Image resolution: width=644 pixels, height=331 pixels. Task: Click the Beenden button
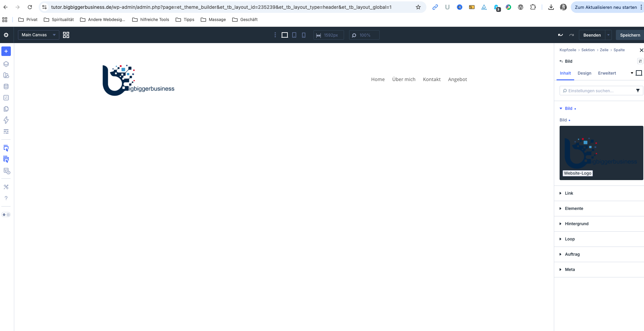coord(592,35)
